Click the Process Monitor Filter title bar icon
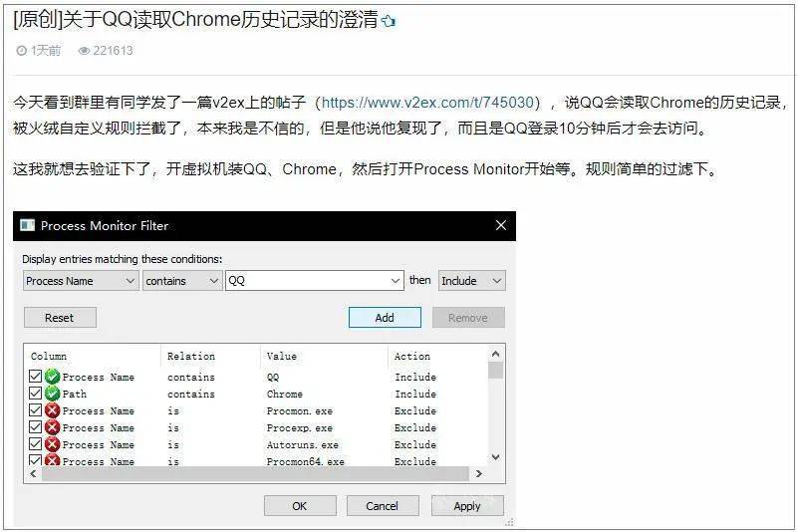Screen dimensions: 798x532 click(27, 225)
